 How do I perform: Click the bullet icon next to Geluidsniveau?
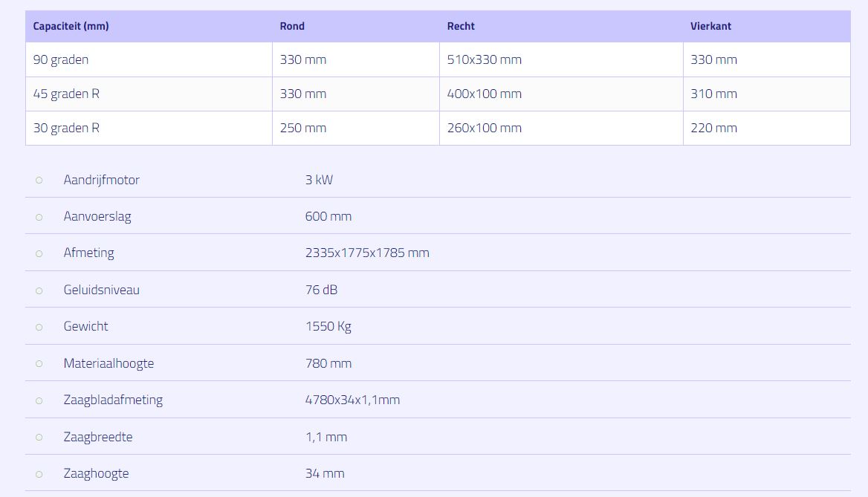(x=39, y=290)
